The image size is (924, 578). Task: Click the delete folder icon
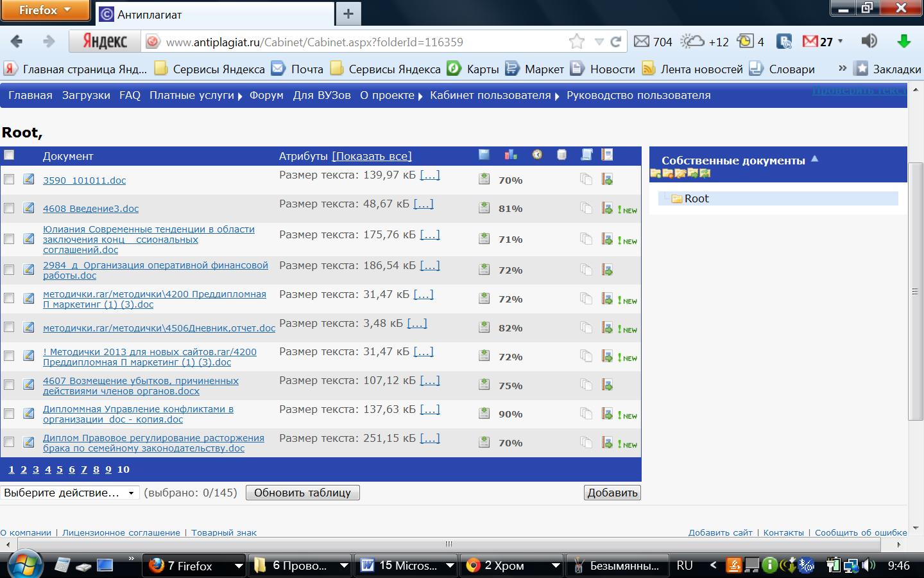coord(668,173)
